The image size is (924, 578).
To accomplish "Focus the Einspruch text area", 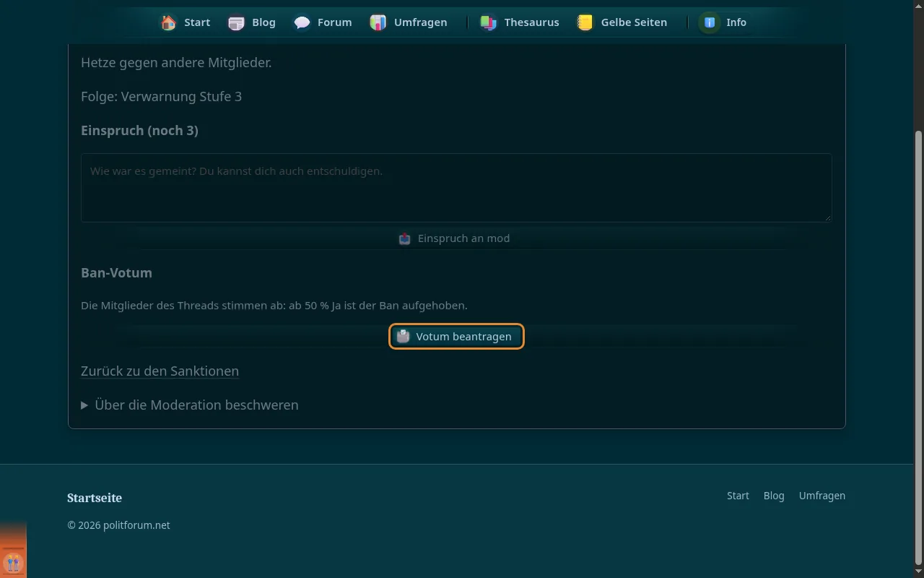I will pyautogui.click(x=456, y=188).
